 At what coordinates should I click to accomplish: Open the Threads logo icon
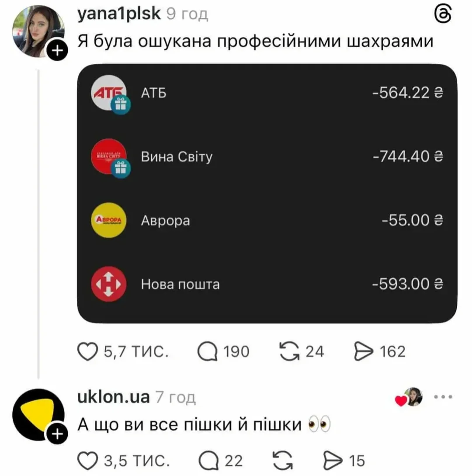pos(443,14)
